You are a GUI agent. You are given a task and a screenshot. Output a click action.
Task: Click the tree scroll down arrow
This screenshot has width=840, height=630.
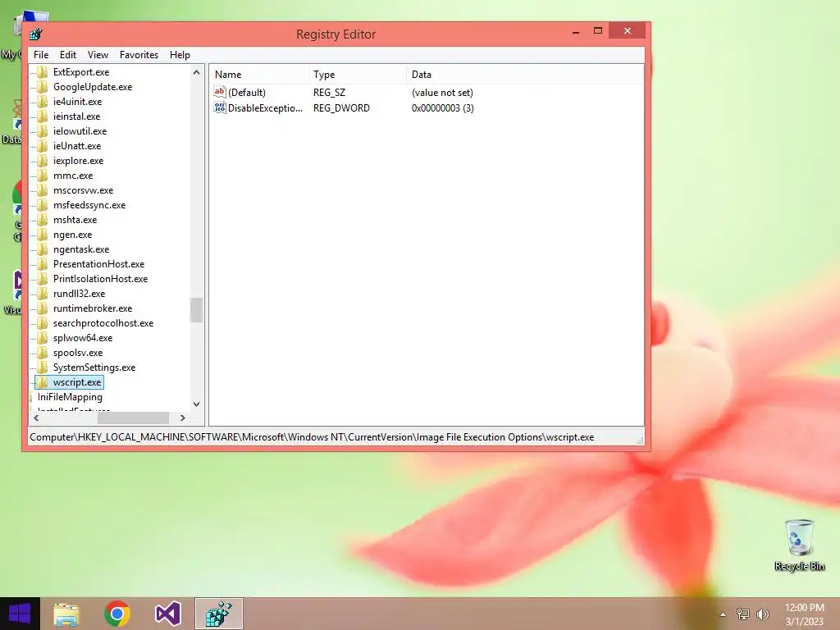pyautogui.click(x=197, y=404)
